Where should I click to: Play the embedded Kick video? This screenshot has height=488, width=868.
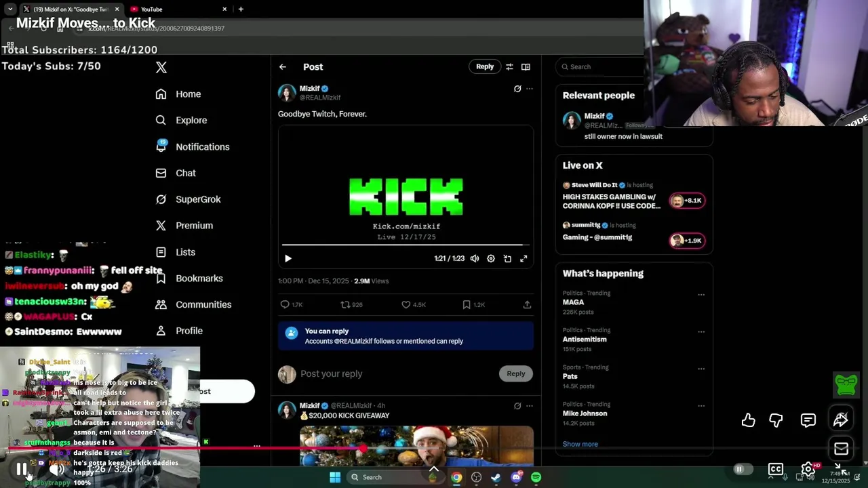(288, 258)
